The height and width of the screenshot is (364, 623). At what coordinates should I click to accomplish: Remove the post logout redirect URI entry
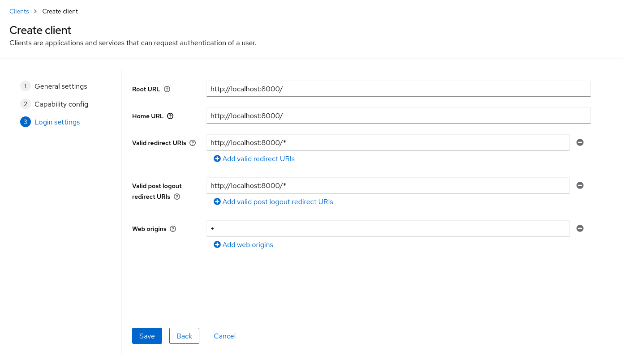click(580, 185)
